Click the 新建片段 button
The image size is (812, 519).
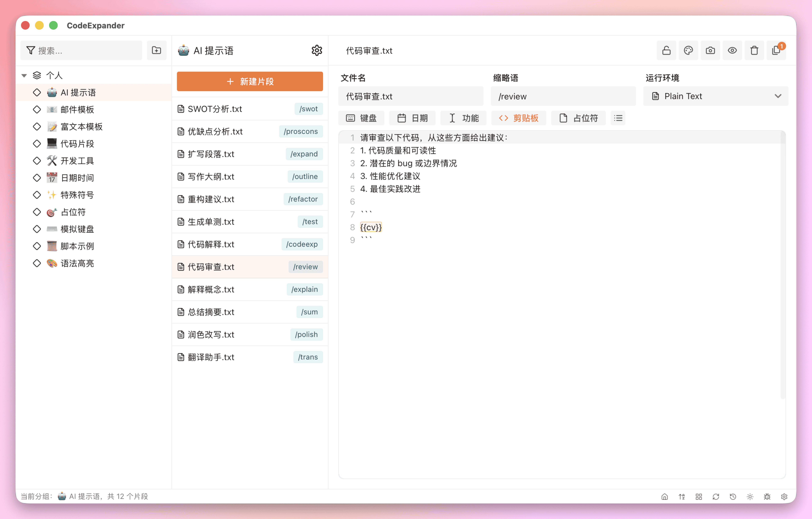[x=250, y=81]
